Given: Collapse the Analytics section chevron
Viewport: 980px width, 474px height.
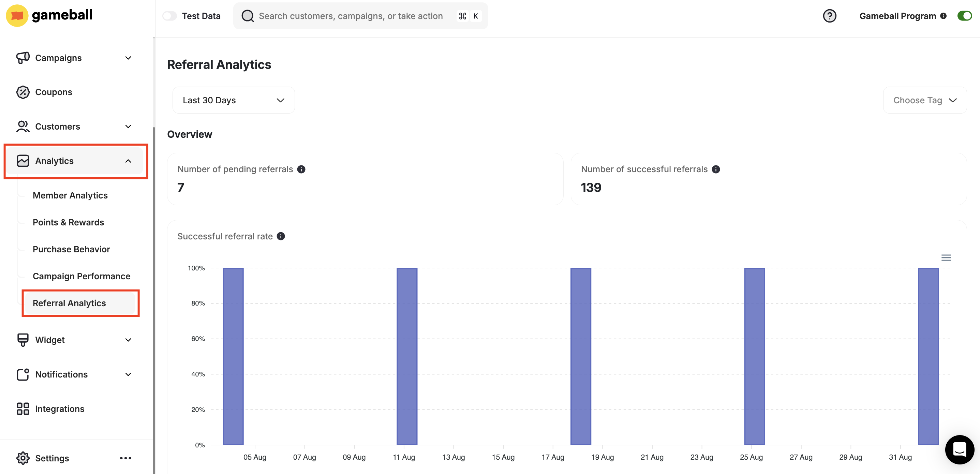Looking at the screenshot, I should [128, 161].
